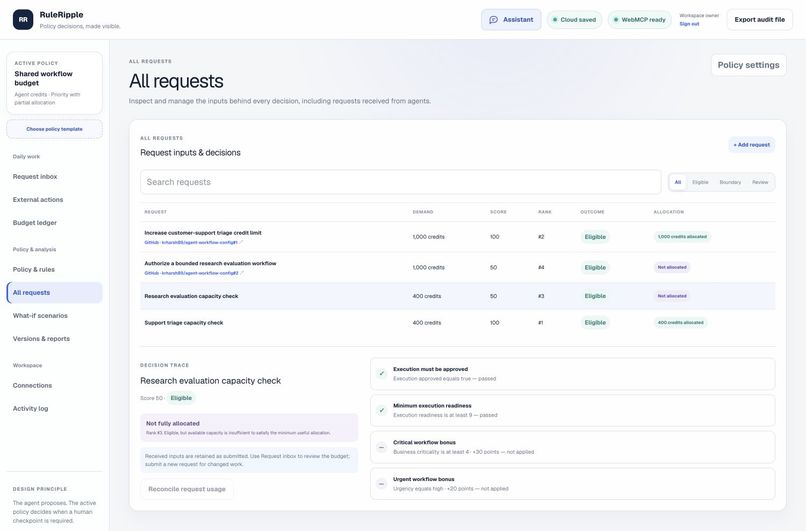The height and width of the screenshot is (531, 806).
Task: Select row Increase customer-support triage credit limit
Action: pyautogui.click(x=457, y=237)
